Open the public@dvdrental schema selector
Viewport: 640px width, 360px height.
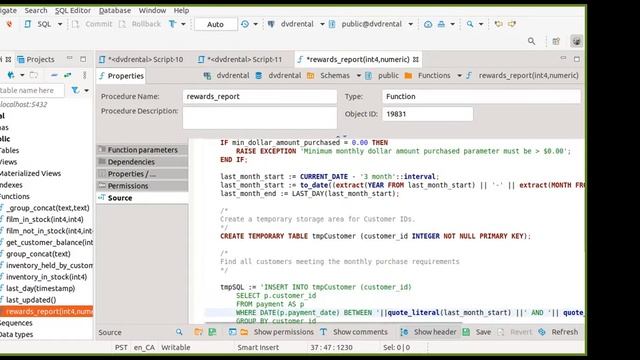tap(371, 24)
